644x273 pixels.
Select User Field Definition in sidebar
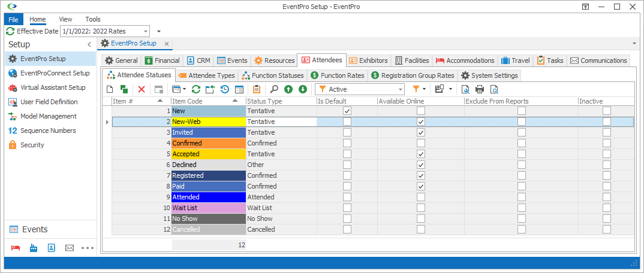tap(50, 102)
